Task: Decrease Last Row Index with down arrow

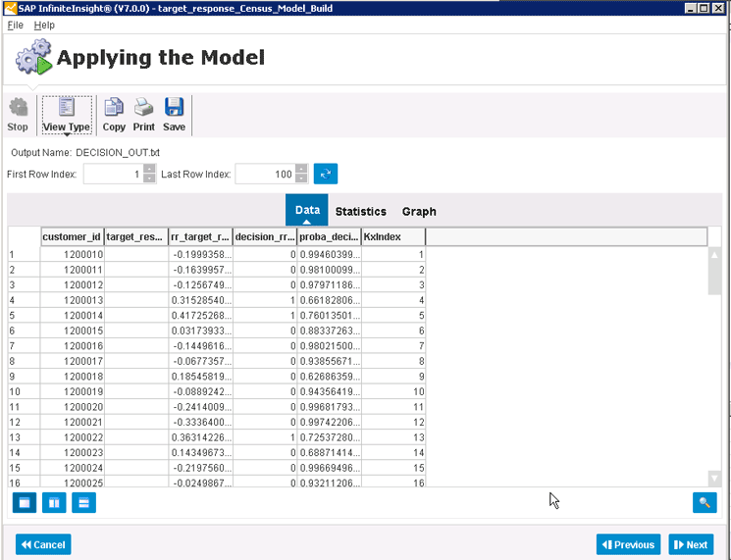Action: click(x=301, y=178)
